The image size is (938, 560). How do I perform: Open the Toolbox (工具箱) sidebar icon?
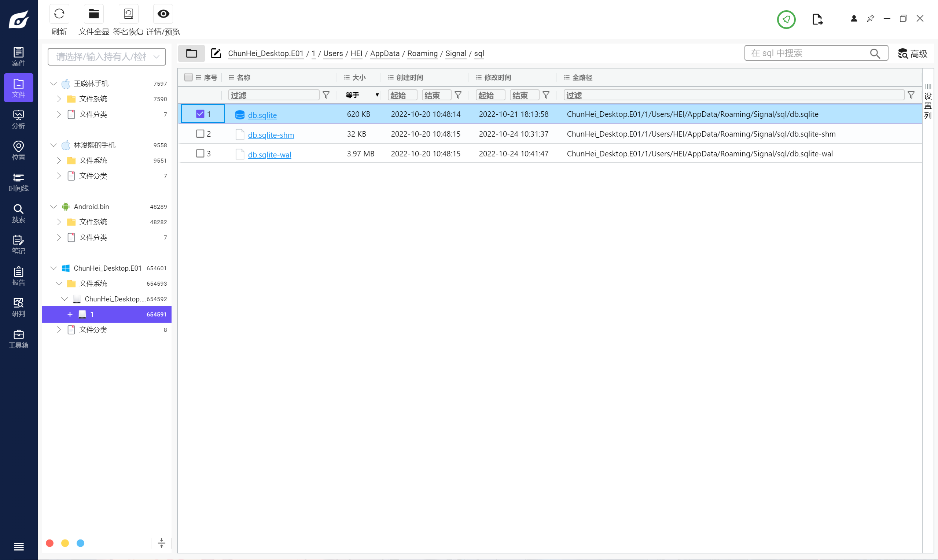[18, 338]
